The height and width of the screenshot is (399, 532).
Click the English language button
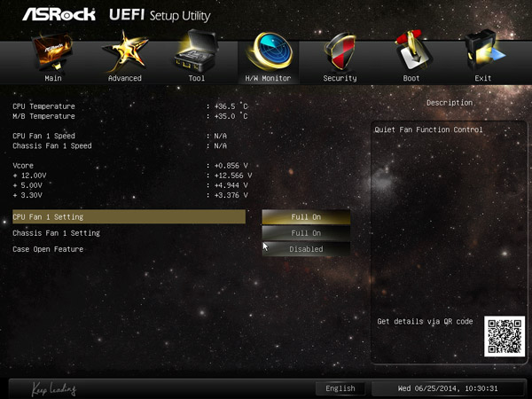pos(340,388)
